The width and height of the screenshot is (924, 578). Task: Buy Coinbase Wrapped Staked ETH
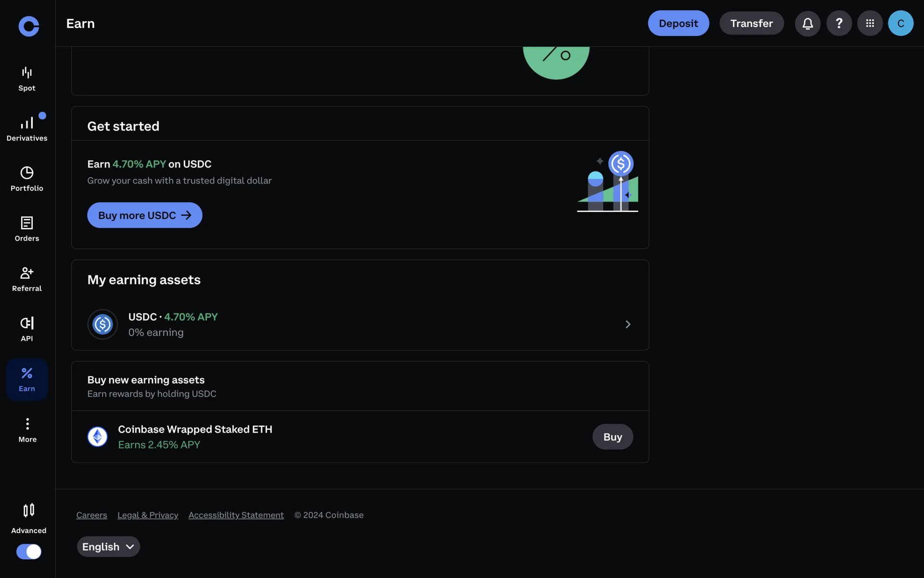point(612,437)
